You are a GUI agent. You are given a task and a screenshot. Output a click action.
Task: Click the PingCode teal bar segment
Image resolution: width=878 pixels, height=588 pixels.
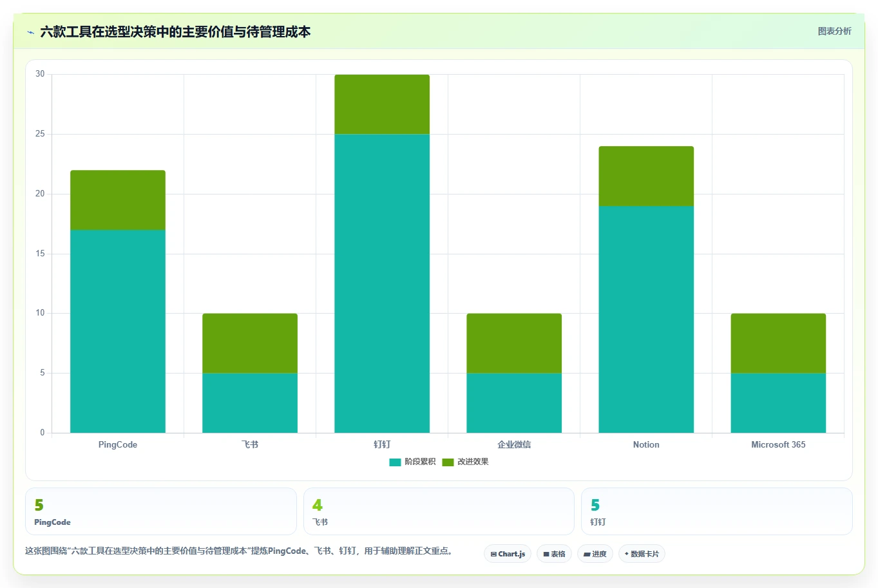click(118, 331)
